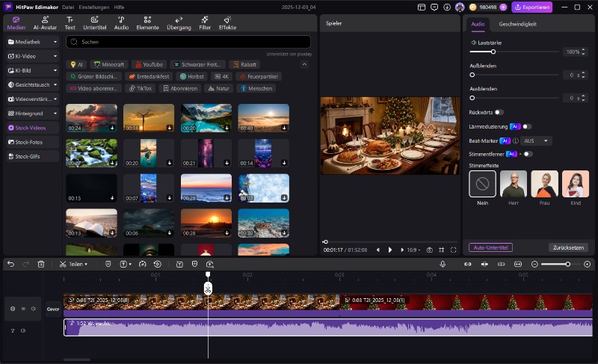Click the Lautstärke volume slider handle
Image resolution: width=598 pixels, height=364 pixels.
point(493,52)
